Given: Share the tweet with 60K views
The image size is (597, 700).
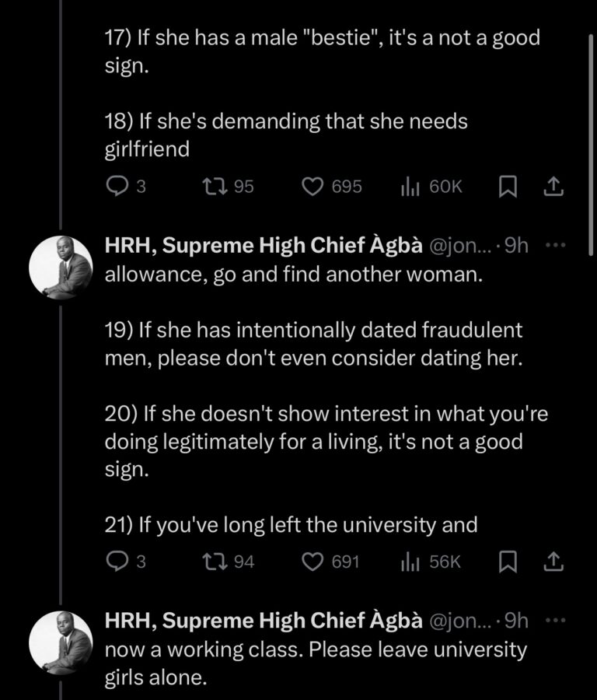Looking at the screenshot, I should [x=552, y=187].
